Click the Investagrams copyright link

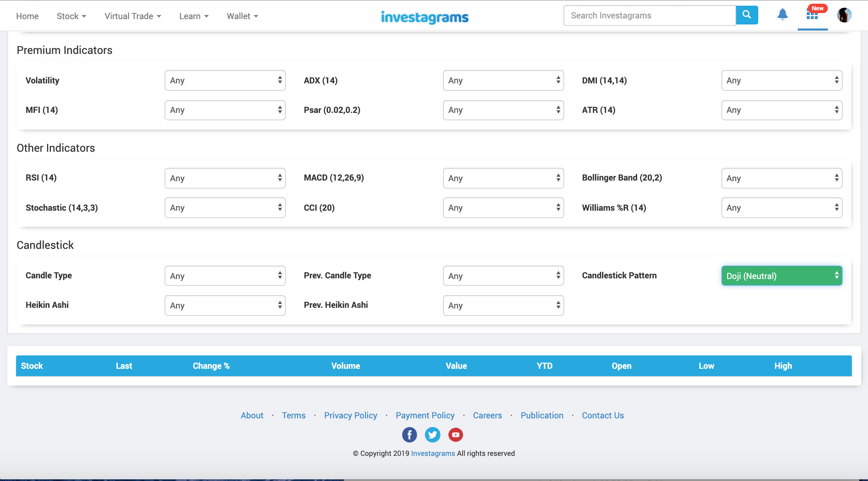[433, 453]
